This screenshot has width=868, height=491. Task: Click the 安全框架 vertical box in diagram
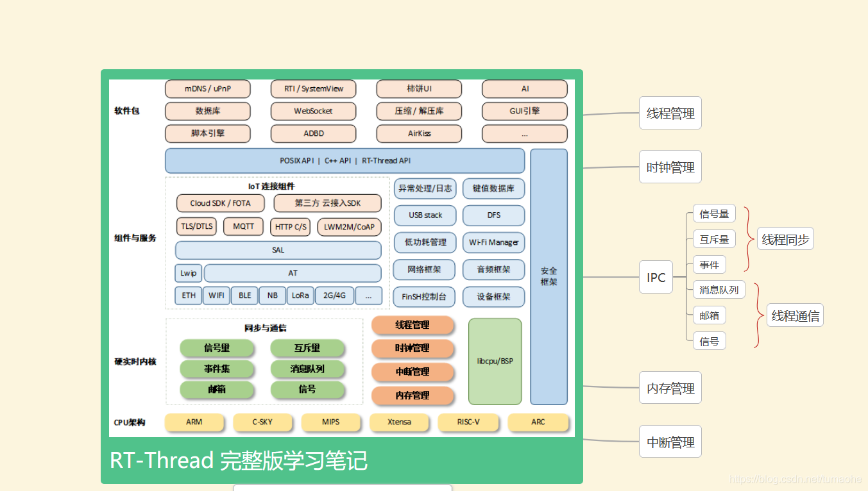click(549, 276)
